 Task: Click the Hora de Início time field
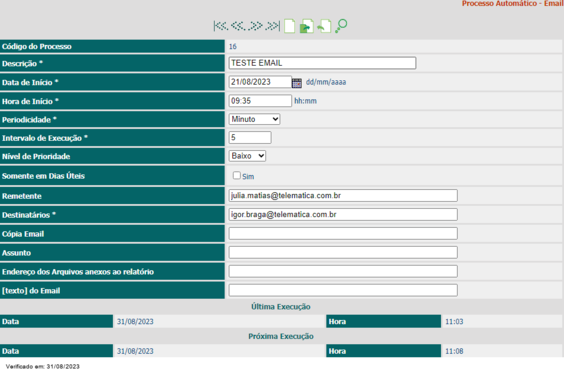[x=260, y=101]
